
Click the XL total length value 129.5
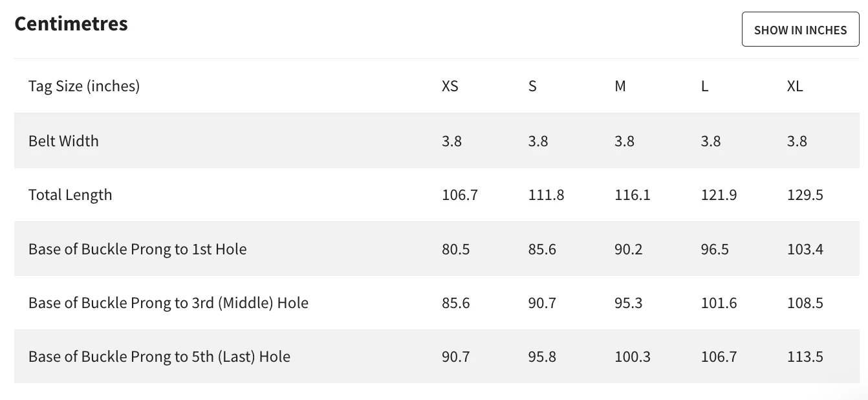tap(805, 195)
